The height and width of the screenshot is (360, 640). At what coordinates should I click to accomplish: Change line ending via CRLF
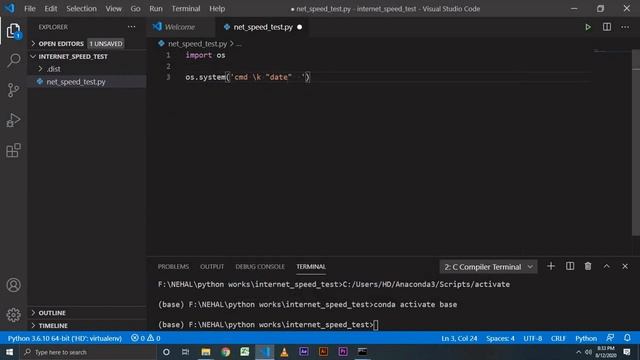(x=558, y=338)
